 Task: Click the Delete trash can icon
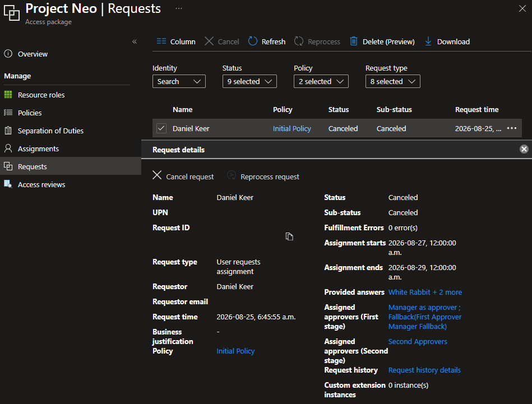coord(354,41)
